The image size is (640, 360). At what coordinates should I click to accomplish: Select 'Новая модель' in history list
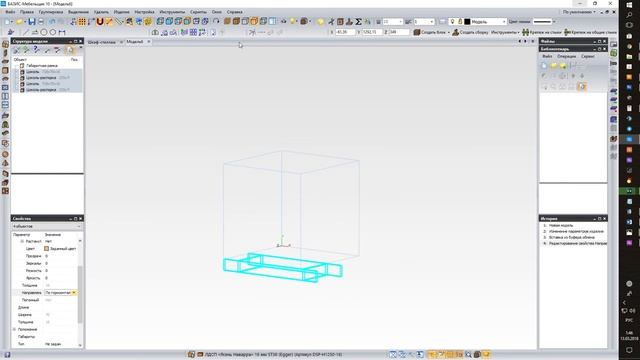[561, 225]
